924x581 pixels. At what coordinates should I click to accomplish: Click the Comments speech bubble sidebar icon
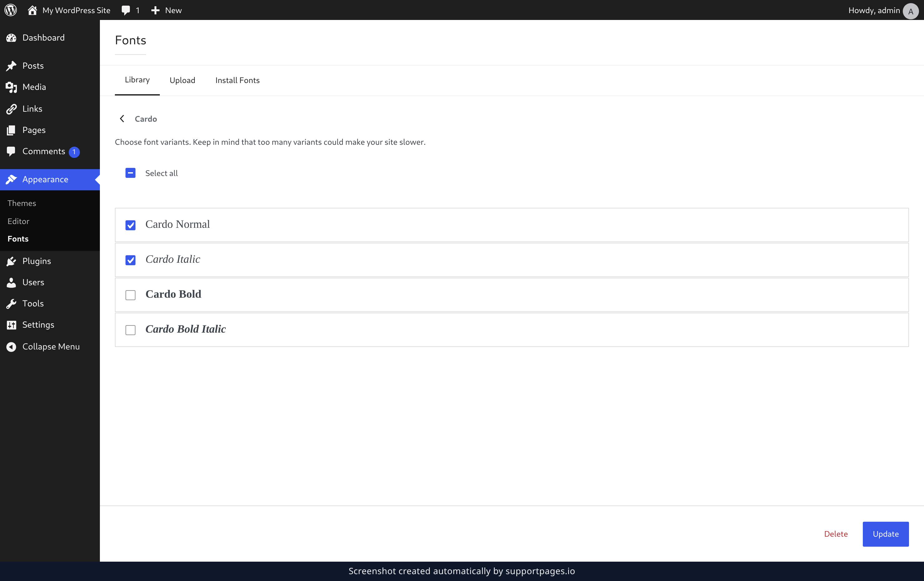pos(11,151)
